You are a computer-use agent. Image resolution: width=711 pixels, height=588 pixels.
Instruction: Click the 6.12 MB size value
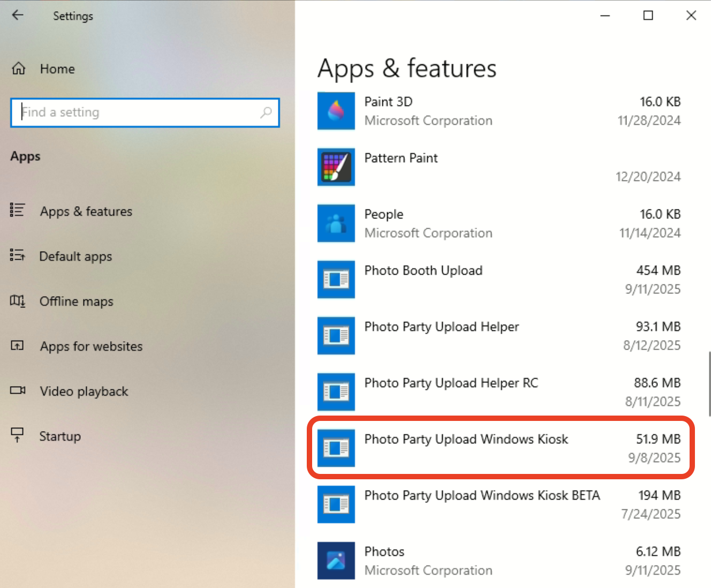659,552
